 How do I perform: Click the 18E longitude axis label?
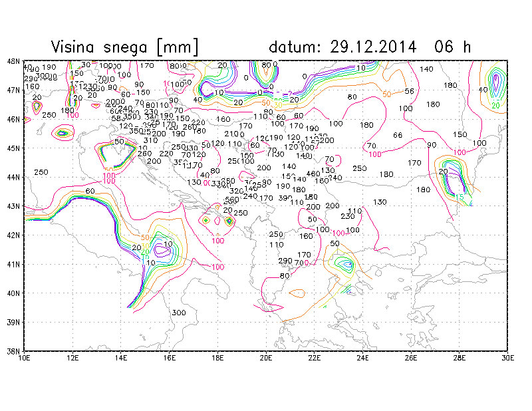pos(218,358)
